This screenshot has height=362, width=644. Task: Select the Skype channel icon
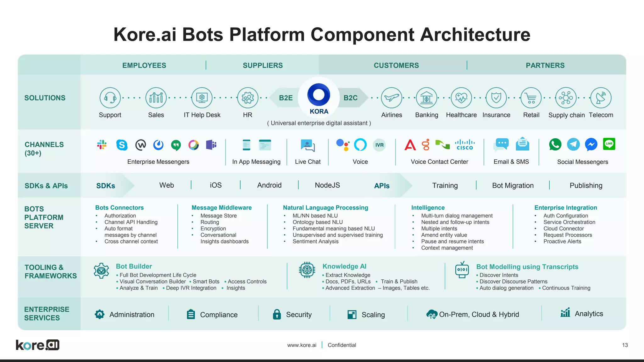122,145
